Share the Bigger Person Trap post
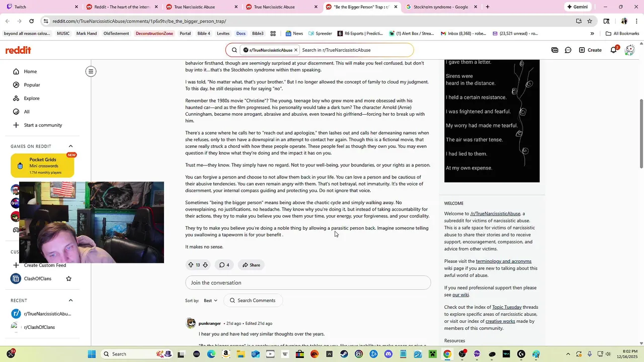644x362 pixels. pyautogui.click(x=251, y=265)
